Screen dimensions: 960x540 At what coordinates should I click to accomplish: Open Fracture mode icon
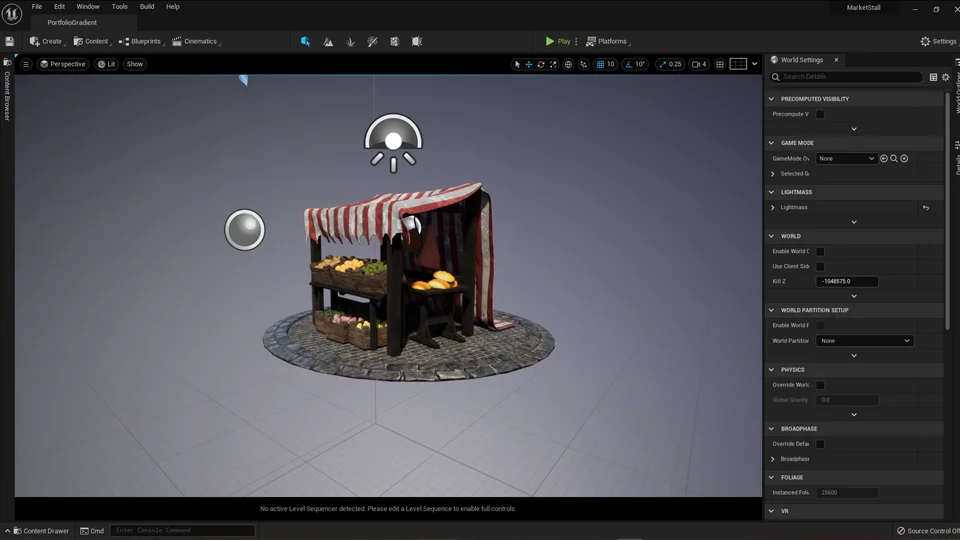point(394,42)
